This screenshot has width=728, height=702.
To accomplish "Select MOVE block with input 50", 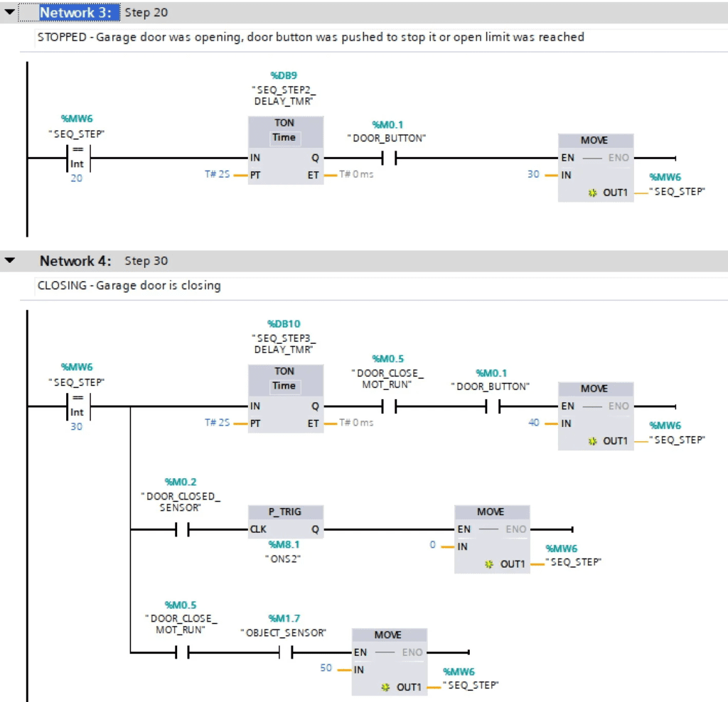I will (389, 662).
